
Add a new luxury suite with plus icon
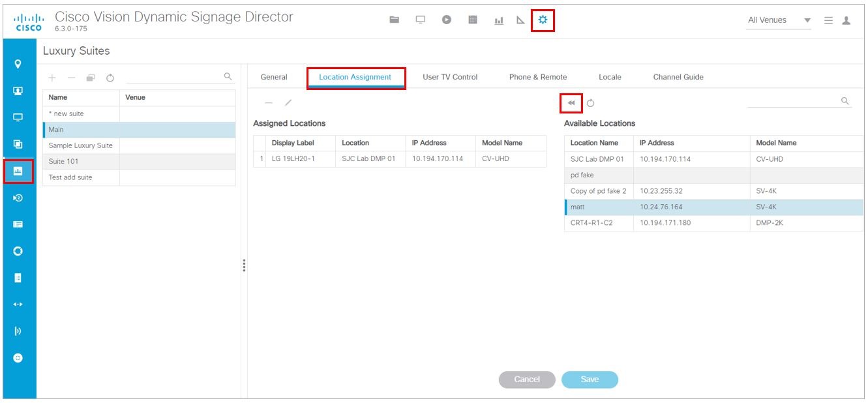coord(52,78)
